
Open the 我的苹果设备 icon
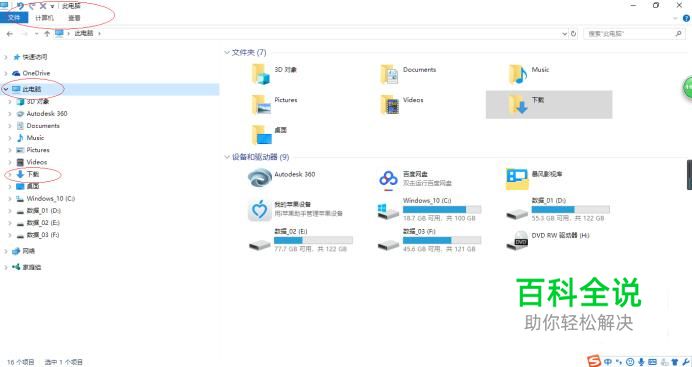point(260,210)
